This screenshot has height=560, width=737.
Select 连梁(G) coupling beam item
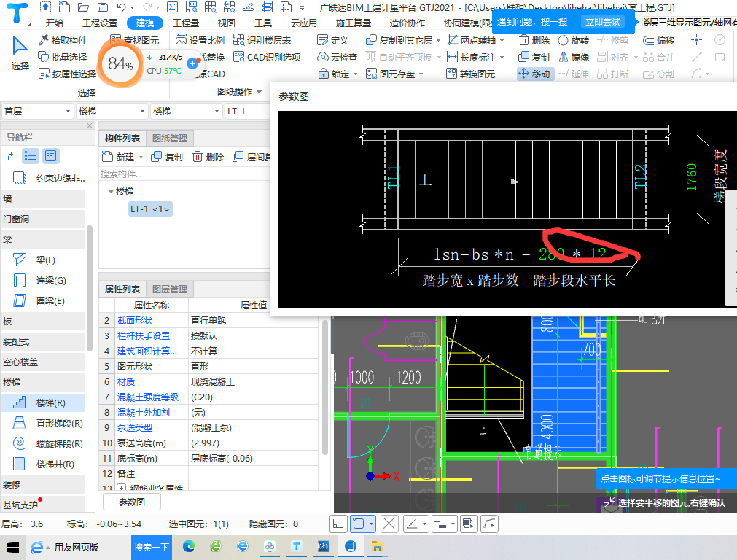(42, 281)
